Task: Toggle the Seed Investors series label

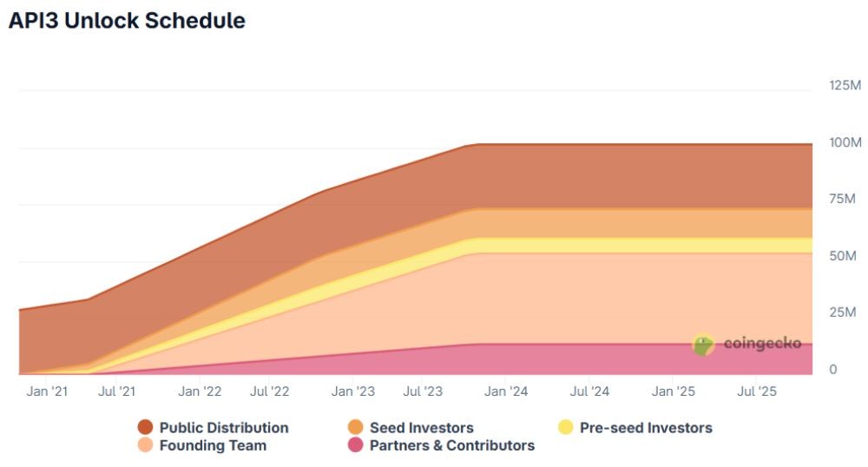Action: click(x=421, y=427)
